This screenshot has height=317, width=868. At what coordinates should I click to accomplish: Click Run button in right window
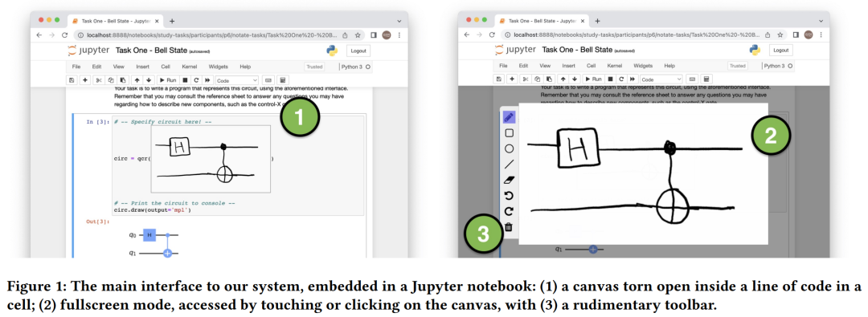(594, 79)
